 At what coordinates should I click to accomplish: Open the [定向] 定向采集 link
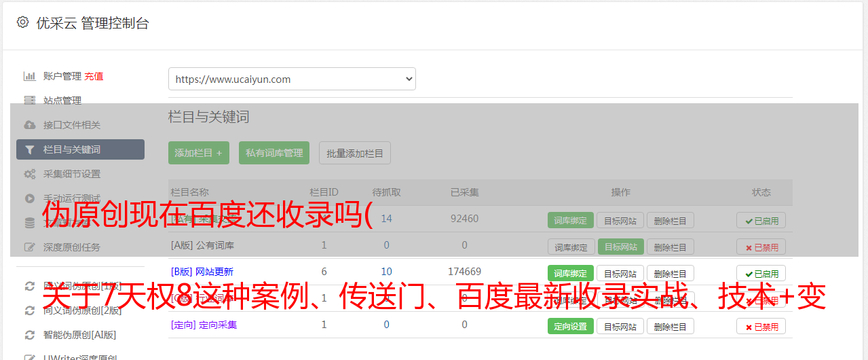(204, 325)
